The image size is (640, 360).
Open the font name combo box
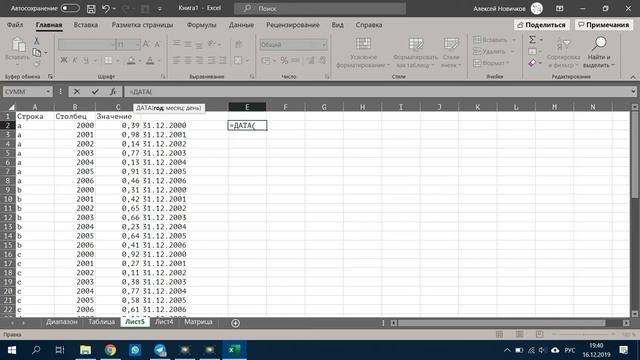pos(87,44)
